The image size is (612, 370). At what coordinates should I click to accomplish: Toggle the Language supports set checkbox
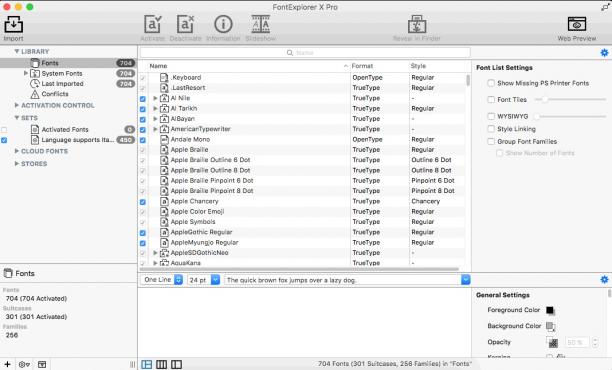pyautogui.click(x=4, y=140)
